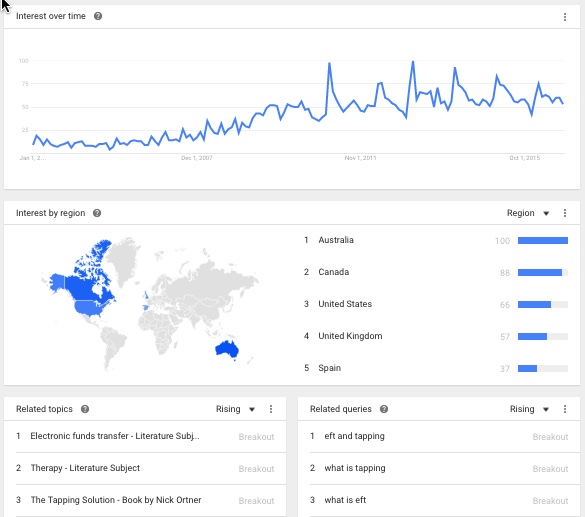Click Canada's blue interest bar

click(540, 273)
